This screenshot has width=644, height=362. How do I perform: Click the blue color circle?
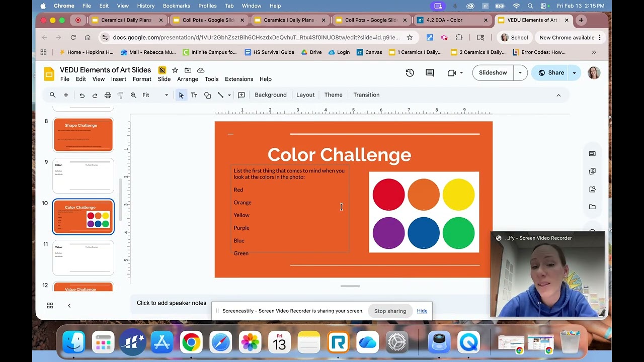[x=423, y=233]
